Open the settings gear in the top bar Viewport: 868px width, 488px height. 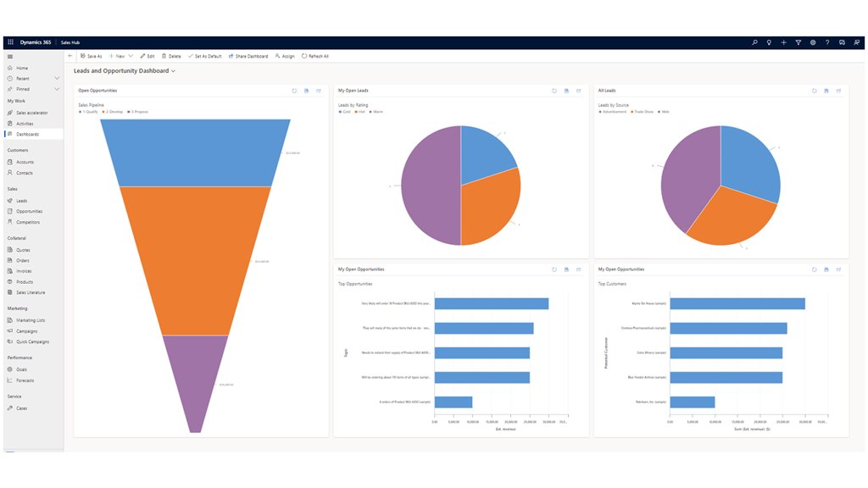pyautogui.click(x=813, y=42)
